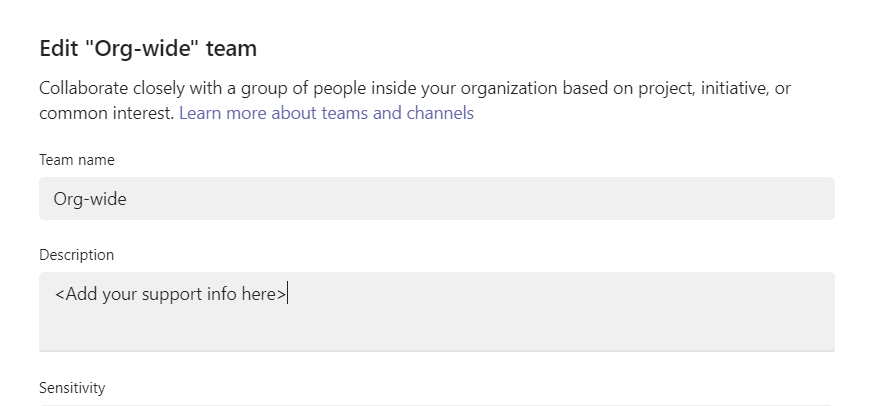Click the '<Add your support info here>' description text

point(171,294)
